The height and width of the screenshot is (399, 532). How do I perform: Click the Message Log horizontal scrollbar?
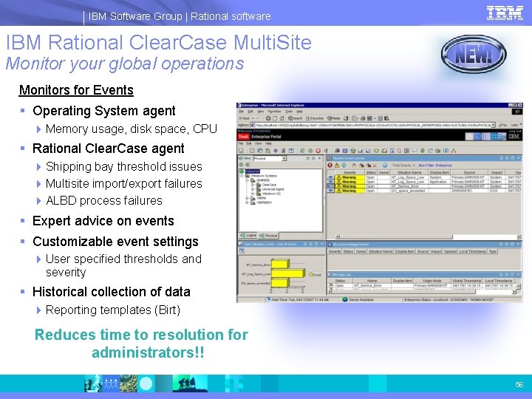(x=422, y=291)
